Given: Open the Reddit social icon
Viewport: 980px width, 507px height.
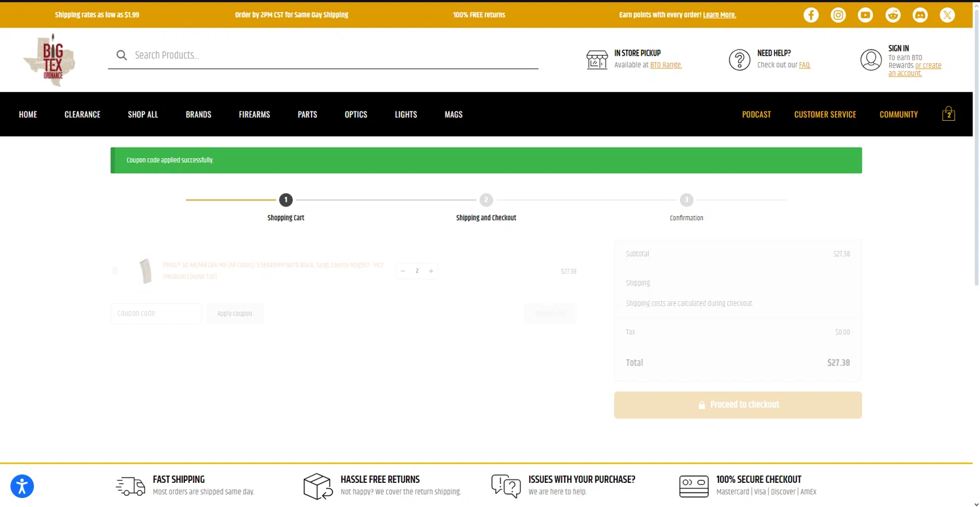Looking at the screenshot, I should click(x=893, y=15).
